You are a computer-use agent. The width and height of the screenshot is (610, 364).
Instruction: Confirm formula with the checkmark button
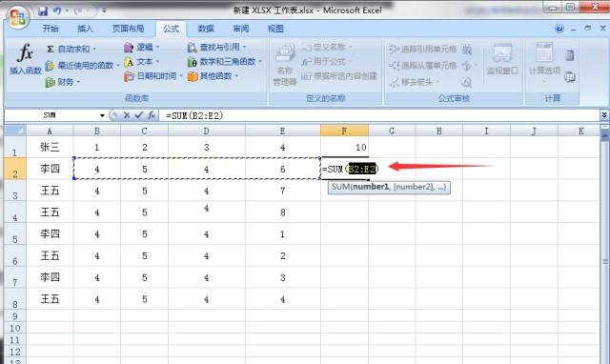(x=138, y=115)
